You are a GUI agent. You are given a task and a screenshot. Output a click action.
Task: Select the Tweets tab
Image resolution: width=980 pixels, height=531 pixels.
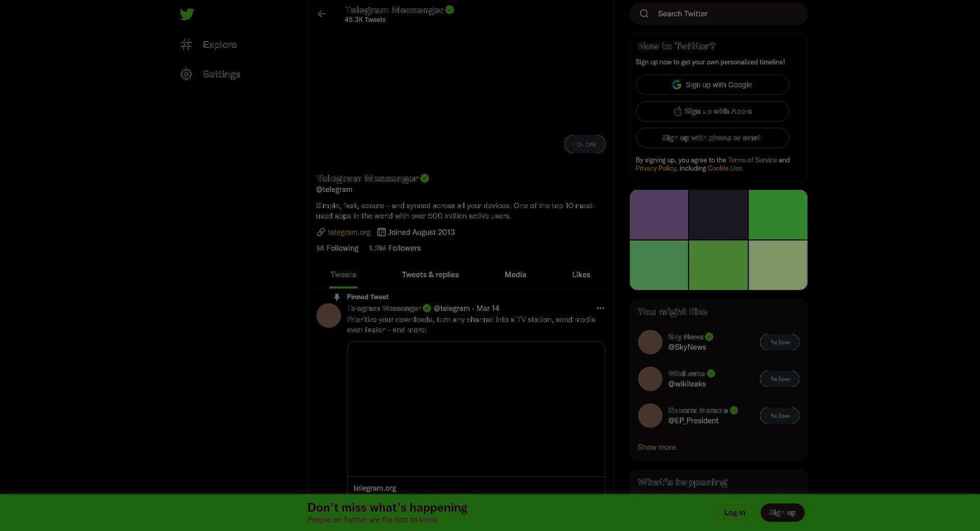pyautogui.click(x=344, y=275)
